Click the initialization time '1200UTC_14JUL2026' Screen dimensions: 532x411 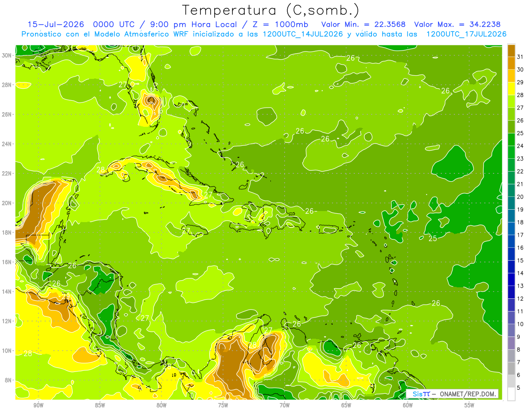click(x=303, y=34)
